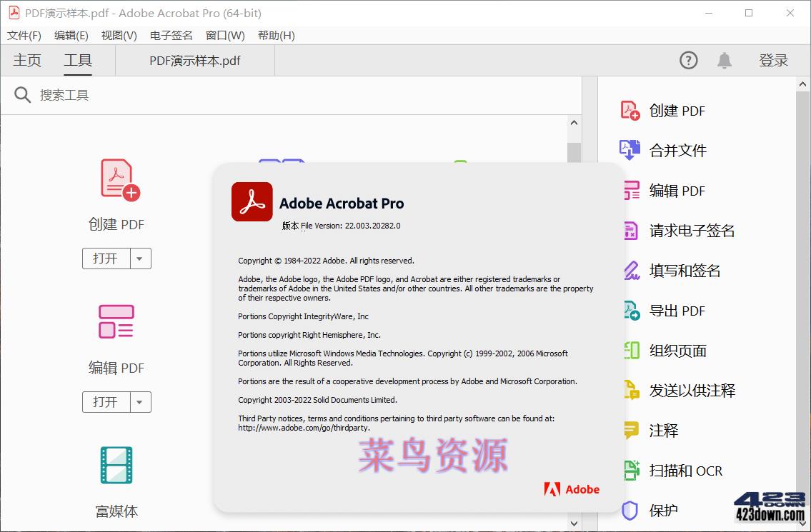Click the notification bell icon
Screen dimensions: 811x532
724,60
